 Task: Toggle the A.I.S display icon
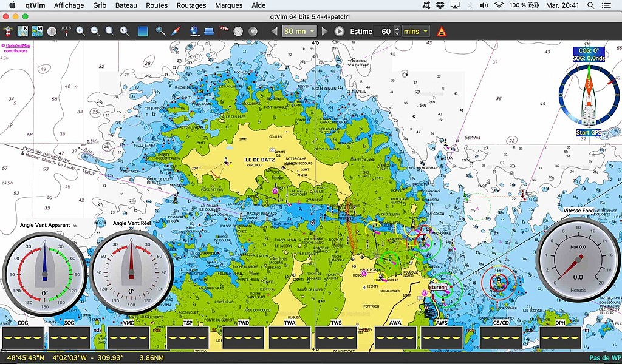click(66, 32)
